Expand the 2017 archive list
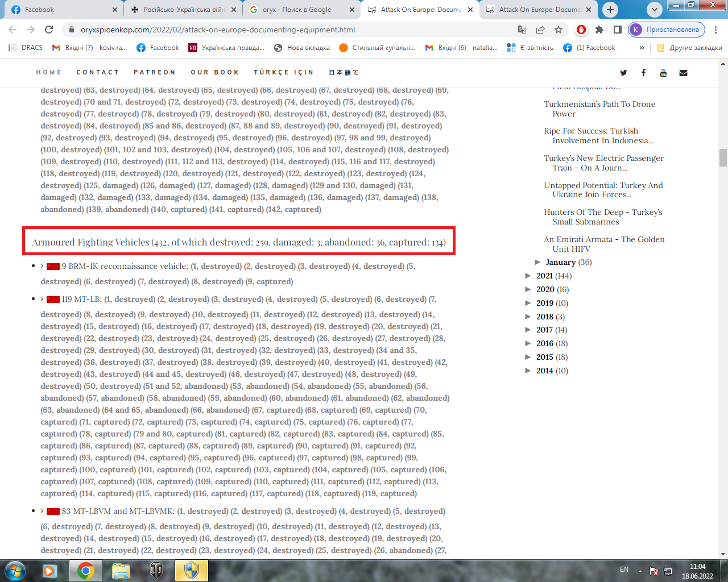Image resolution: width=728 pixels, height=582 pixels. pyautogui.click(x=528, y=330)
